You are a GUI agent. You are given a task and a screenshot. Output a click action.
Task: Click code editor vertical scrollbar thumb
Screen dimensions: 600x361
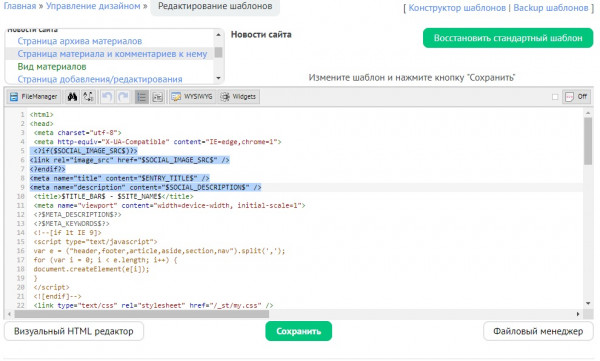[x=588, y=141]
